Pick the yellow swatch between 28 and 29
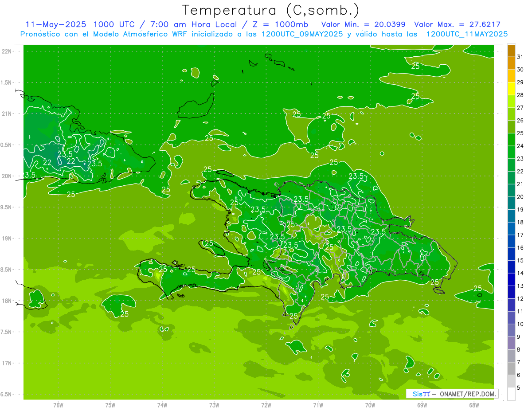The image size is (532, 411). (511, 89)
